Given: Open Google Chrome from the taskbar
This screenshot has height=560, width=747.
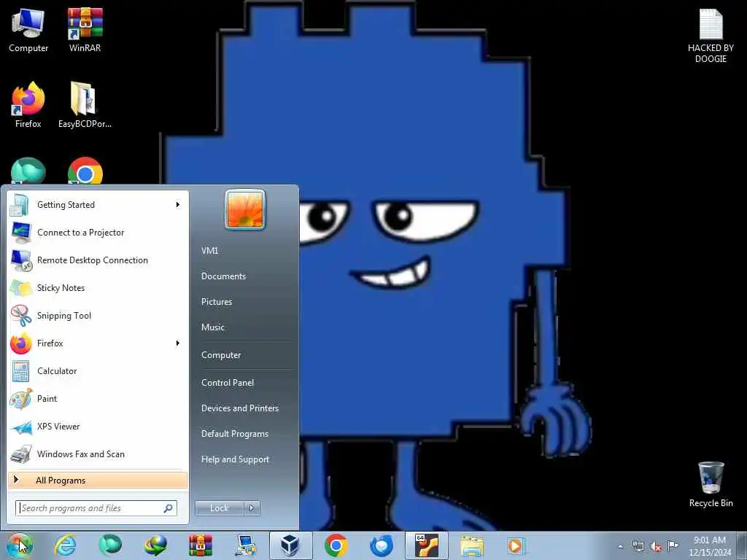Looking at the screenshot, I should [x=336, y=545].
